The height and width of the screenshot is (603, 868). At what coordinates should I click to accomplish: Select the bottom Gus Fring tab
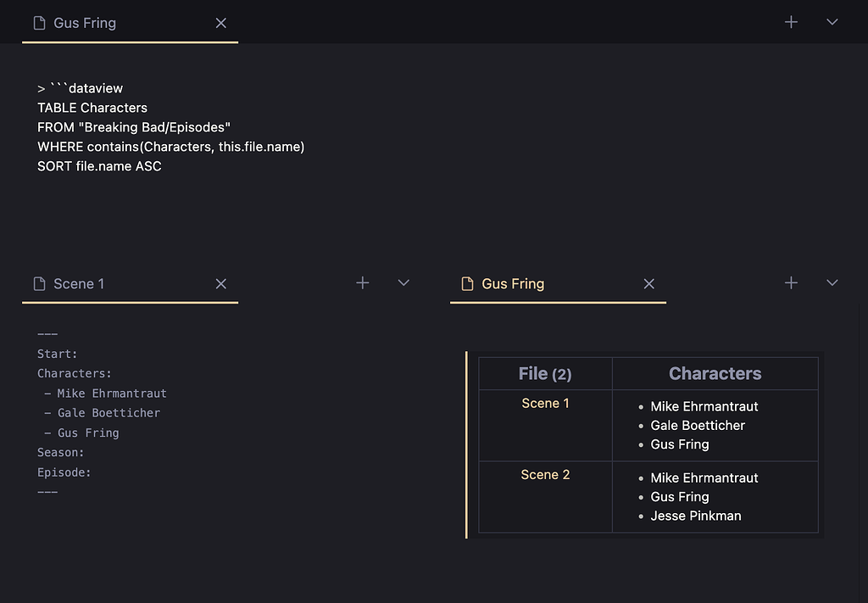coord(513,283)
